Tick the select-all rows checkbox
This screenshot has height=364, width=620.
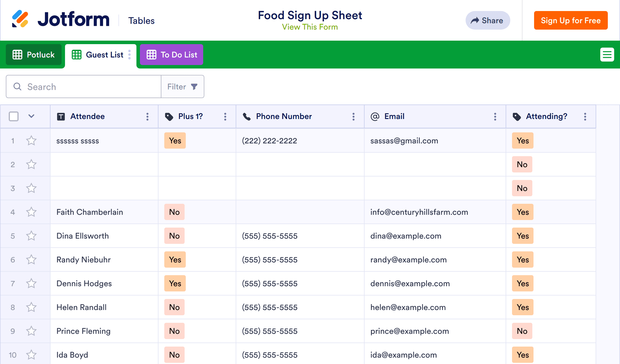coord(14,116)
